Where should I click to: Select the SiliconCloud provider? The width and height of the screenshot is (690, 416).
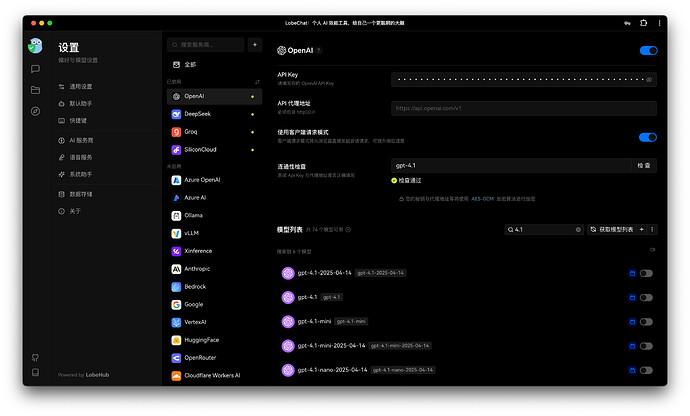point(214,150)
